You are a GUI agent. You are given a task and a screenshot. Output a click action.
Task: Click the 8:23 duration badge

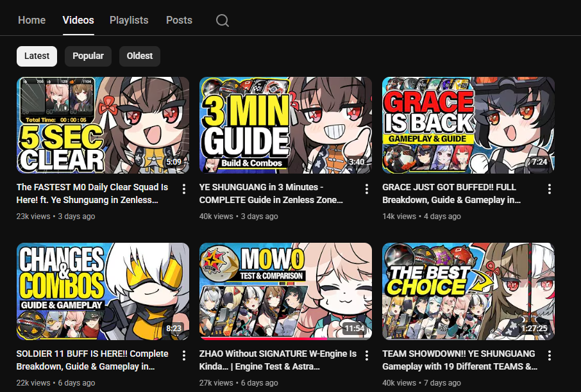[173, 329]
